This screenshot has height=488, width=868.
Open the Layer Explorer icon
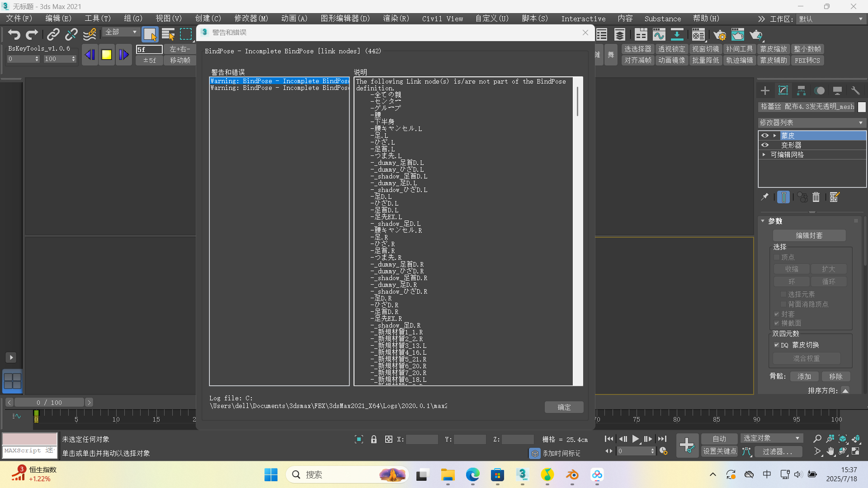(x=620, y=34)
